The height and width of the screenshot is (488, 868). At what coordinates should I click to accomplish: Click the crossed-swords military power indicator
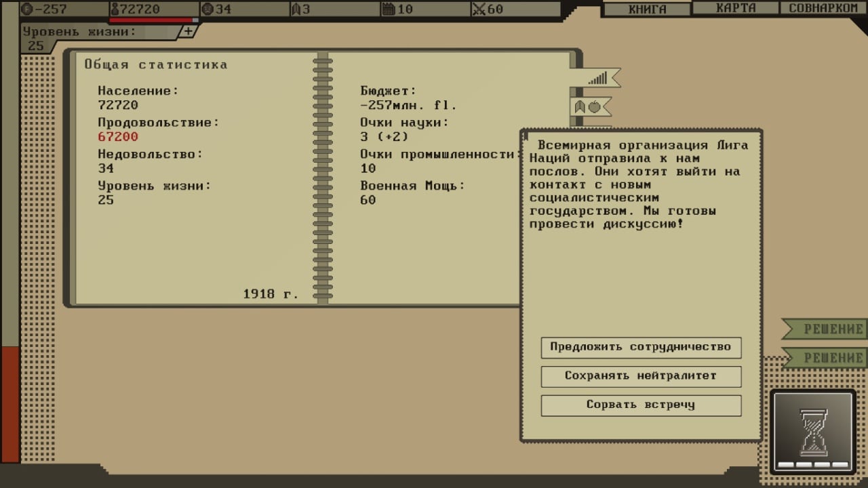coord(488,9)
